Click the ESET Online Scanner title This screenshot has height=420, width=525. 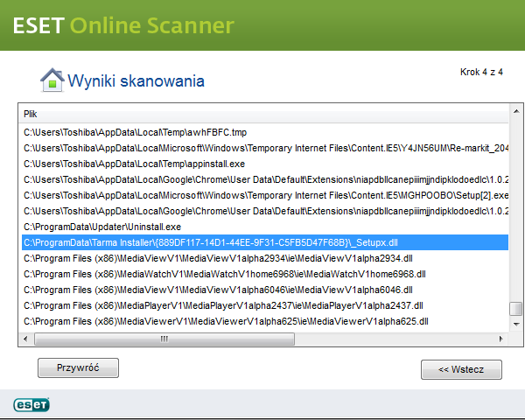tap(123, 25)
